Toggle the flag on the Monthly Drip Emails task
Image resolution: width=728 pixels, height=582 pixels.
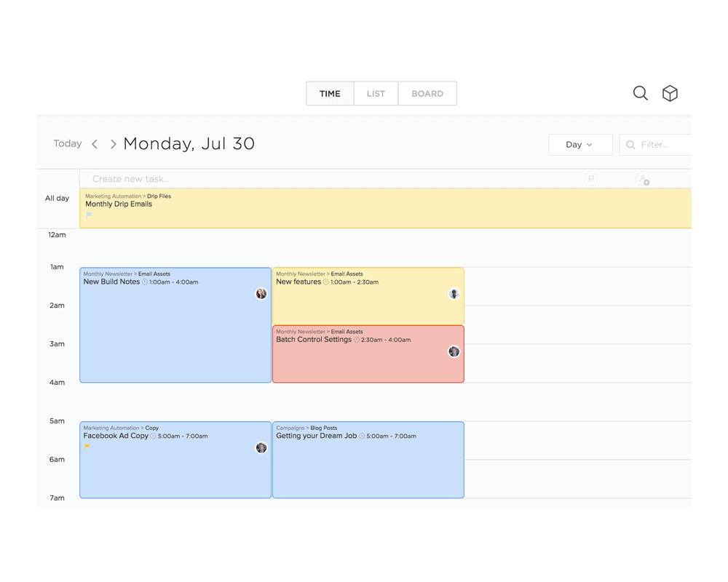pyautogui.click(x=87, y=214)
